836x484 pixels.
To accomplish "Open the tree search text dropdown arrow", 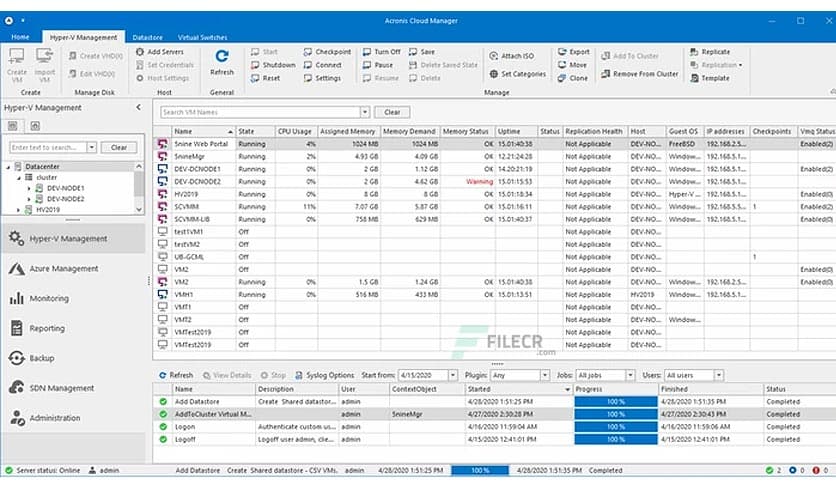I will point(92,147).
